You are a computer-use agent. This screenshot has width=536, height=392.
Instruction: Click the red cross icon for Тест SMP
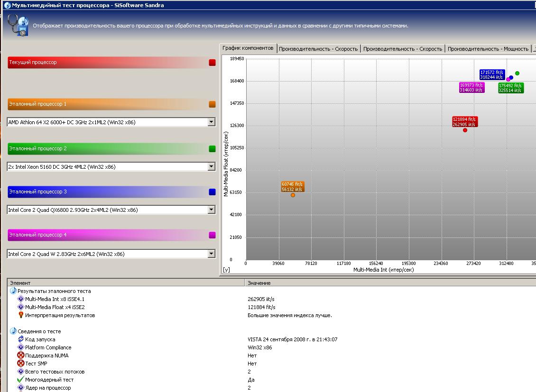[20, 363]
